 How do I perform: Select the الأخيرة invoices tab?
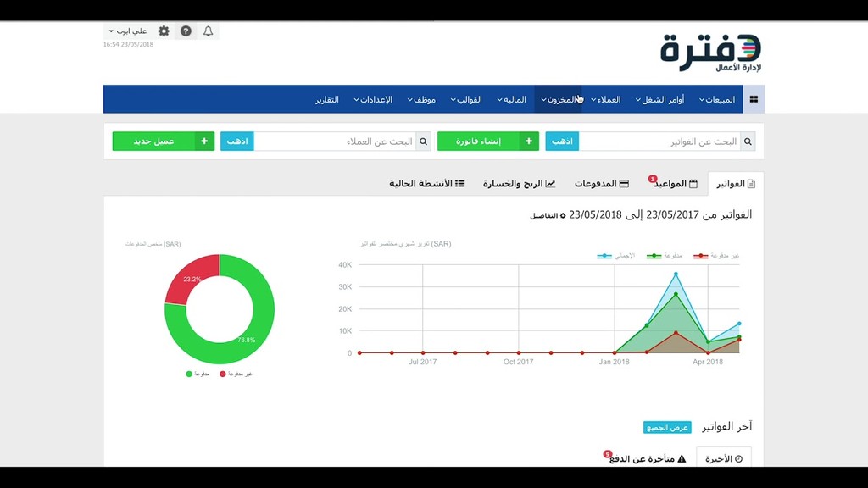click(724, 458)
